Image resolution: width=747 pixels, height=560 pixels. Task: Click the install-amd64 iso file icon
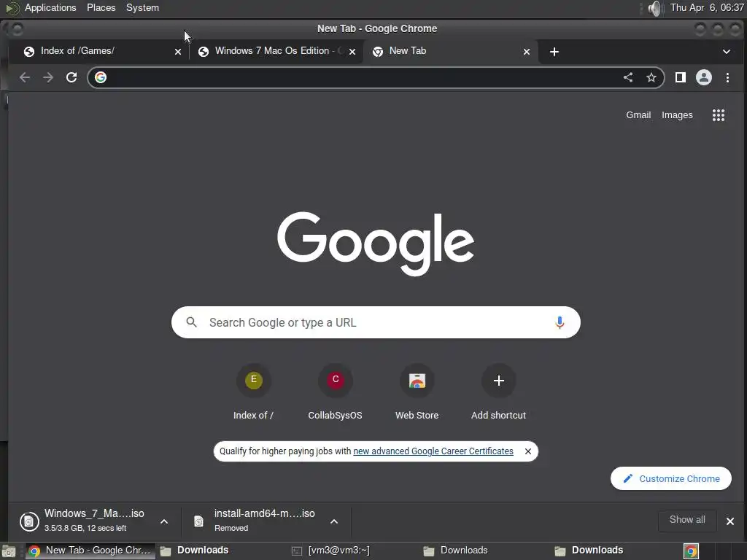198,521
